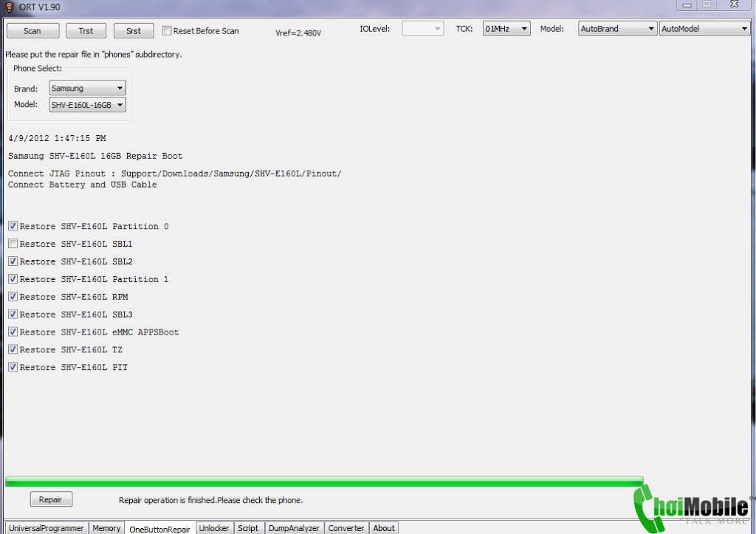This screenshot has height=534, width=756.
Task: Open the Samsung brand dropdown
Action: click(x=87, y=89)
